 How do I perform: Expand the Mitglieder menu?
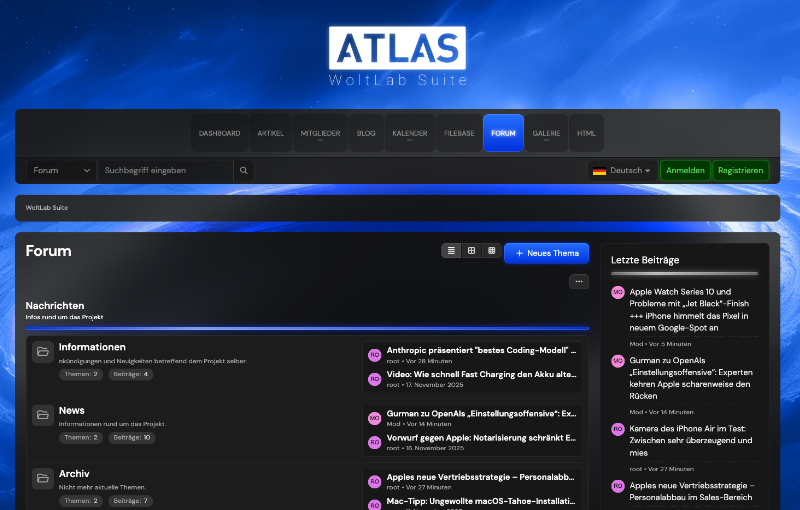[320, 133]
